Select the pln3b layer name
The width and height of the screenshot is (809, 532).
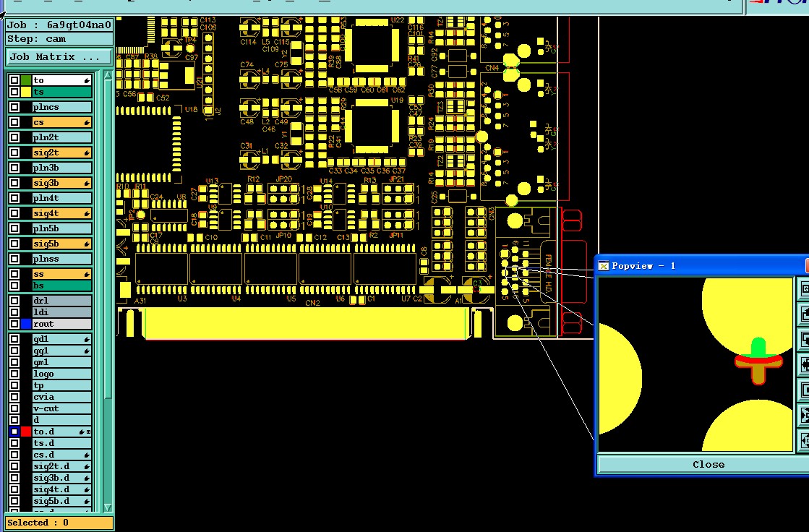62,168
